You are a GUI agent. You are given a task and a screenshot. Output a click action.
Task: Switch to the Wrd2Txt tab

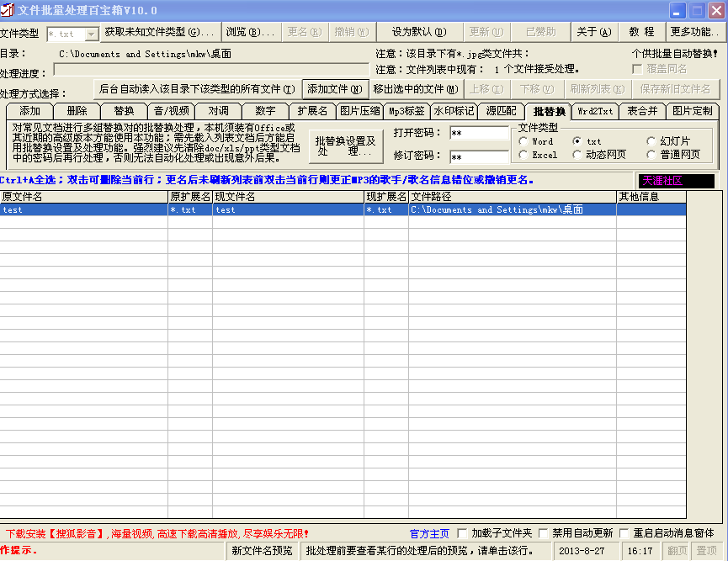click(595, 111)
